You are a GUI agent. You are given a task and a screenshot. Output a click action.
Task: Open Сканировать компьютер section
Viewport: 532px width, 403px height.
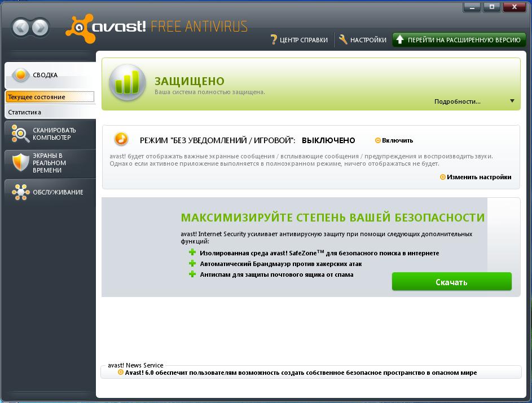(x=50, y=134)
